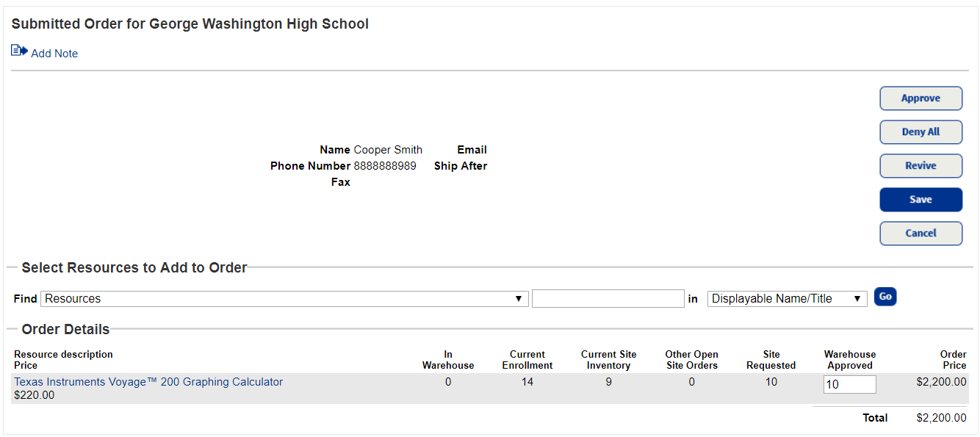Click the Resource description Price column header

tap(64, 359)
